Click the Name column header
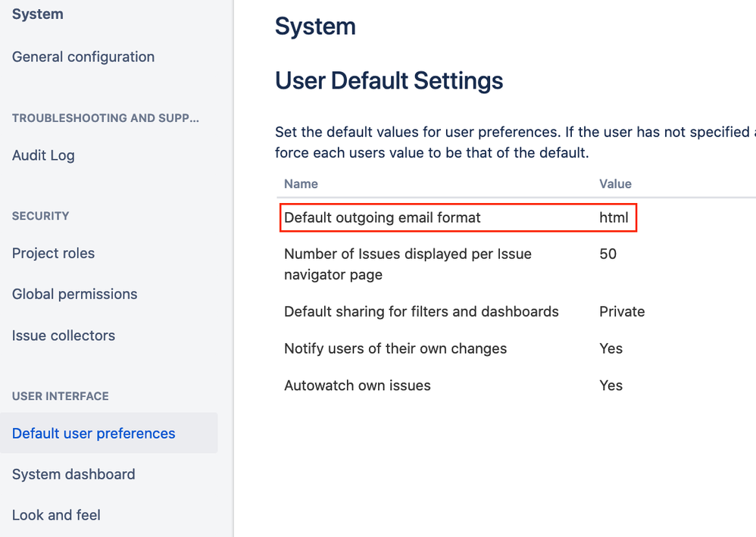The height and width of the screenshot is (537, 756). [x=301, y=183]
